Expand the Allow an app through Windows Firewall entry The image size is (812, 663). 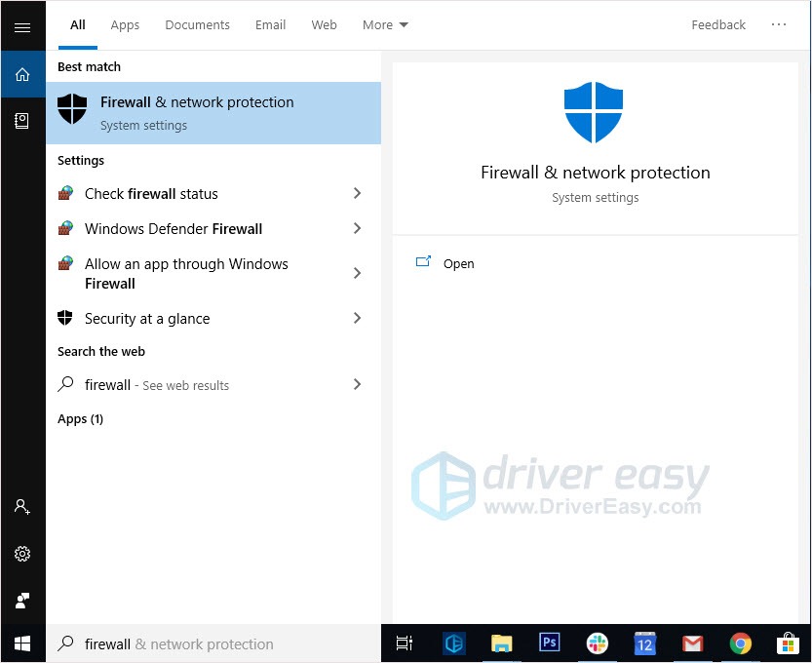coord(356,273)
